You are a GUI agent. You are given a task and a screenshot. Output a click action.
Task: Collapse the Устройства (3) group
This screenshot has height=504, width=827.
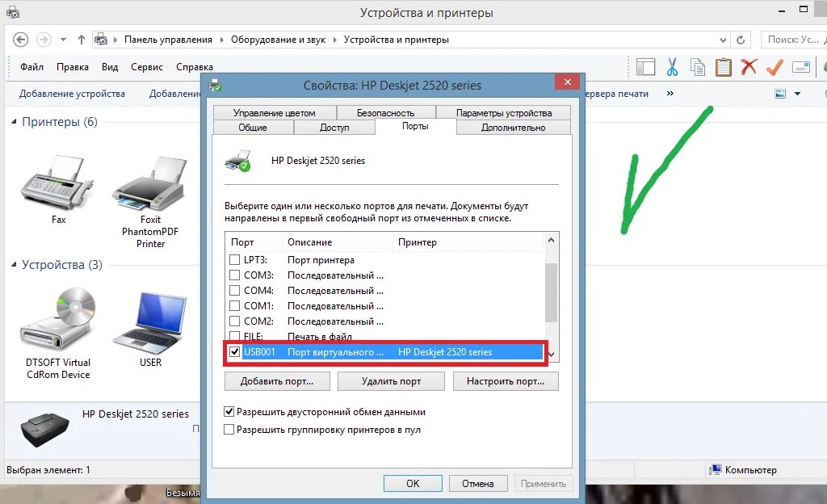coord(15,265)
